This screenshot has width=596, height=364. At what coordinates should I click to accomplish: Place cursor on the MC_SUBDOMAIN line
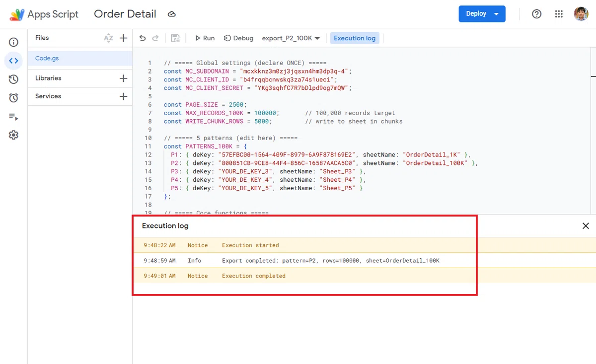[257, 71]
